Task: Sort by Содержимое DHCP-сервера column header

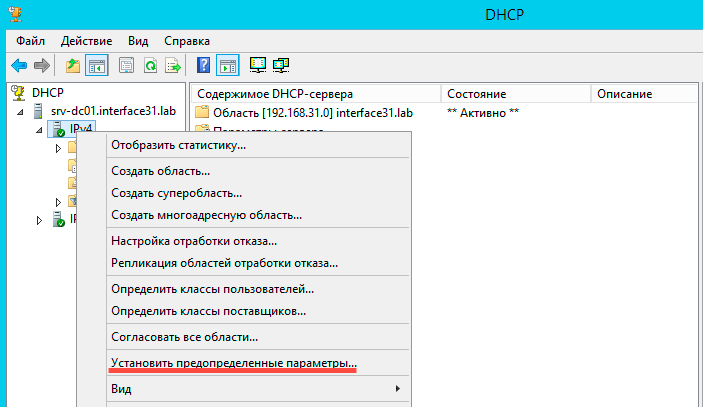Action: 316,94
